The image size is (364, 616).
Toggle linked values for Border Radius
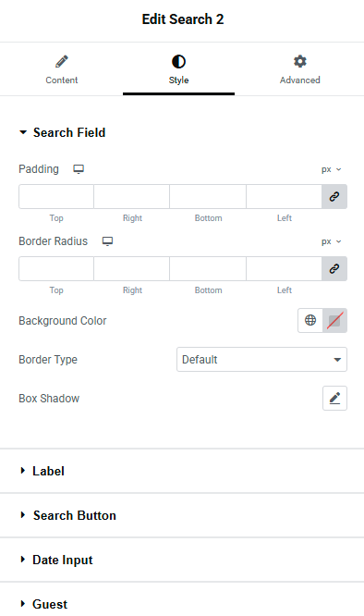pyautogui.click(x=334, y=269)
